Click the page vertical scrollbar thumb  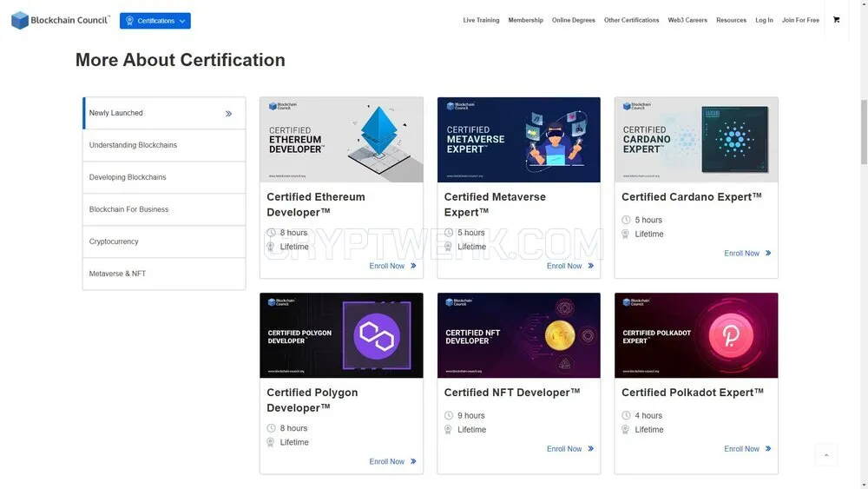pos(864,132)
